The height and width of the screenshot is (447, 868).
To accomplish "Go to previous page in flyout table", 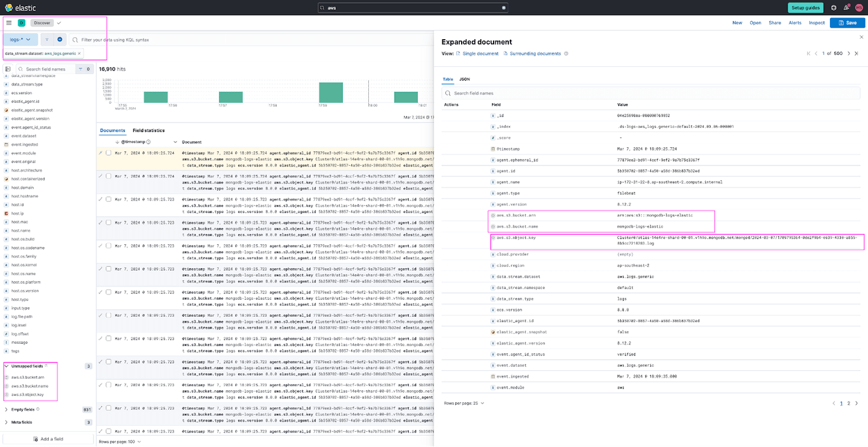I will click(x=834, y=403).
